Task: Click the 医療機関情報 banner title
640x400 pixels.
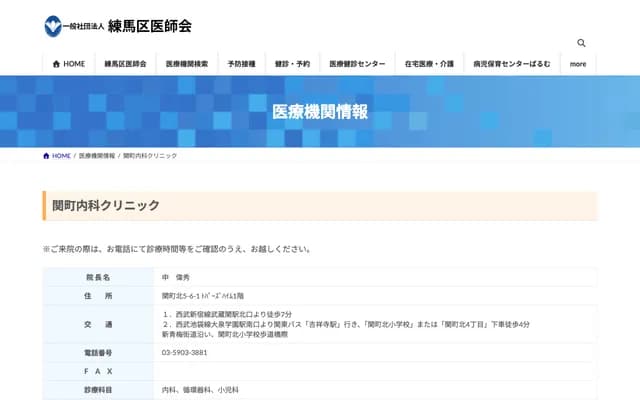Action: click(x=319, y=111)
